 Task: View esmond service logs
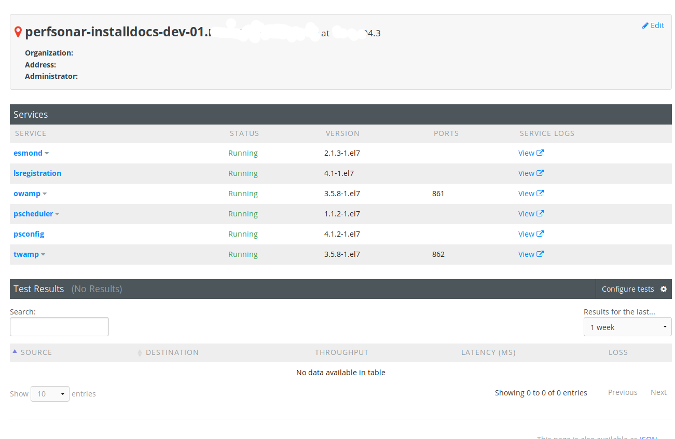coord(531,153)
